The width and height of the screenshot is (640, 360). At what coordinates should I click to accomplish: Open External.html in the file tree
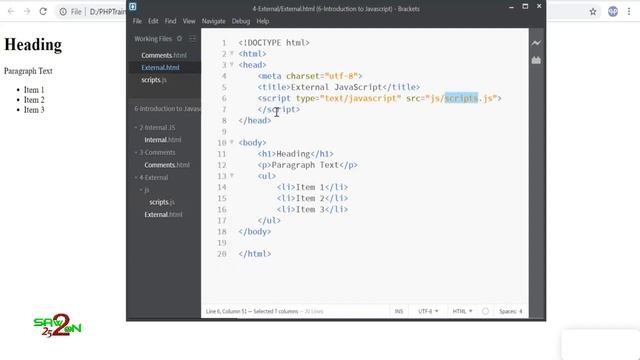pyautogui.click(x=163, y=215)
